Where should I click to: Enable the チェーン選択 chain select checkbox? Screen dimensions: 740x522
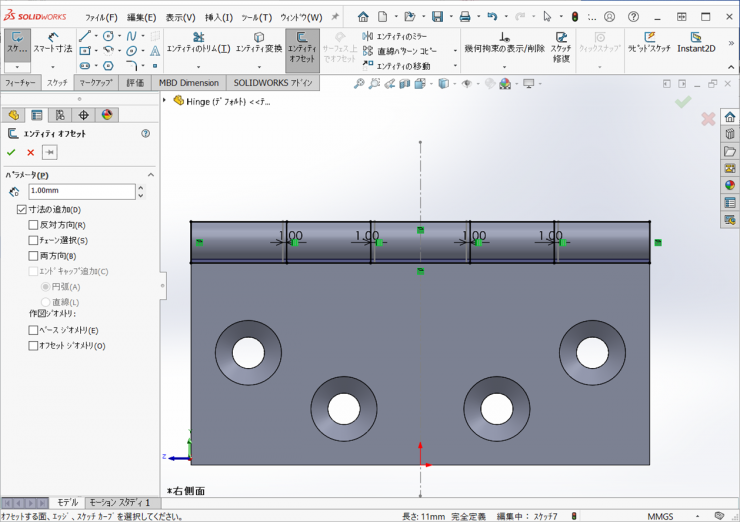[34, 240]
